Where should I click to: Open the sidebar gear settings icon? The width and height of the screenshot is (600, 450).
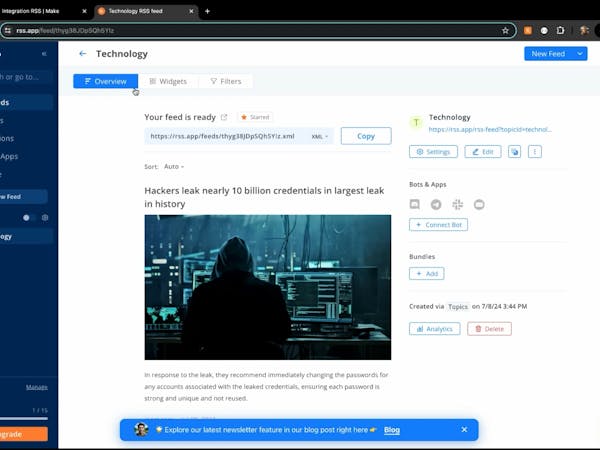(45, 218)
